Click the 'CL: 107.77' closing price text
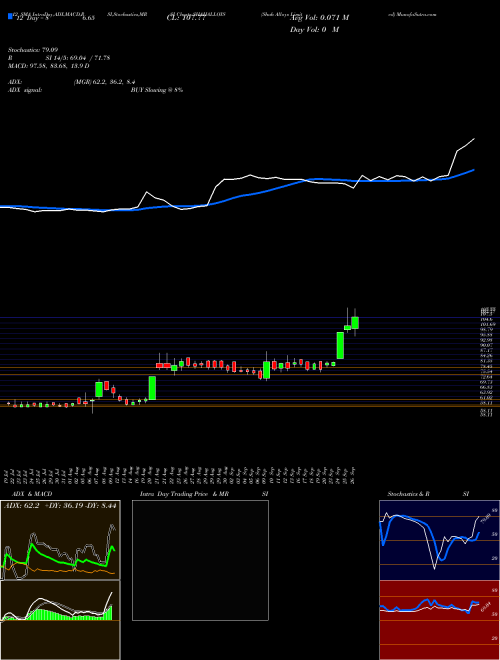Image resolution: width=500 pixels, height=660 pixels. 188,19
